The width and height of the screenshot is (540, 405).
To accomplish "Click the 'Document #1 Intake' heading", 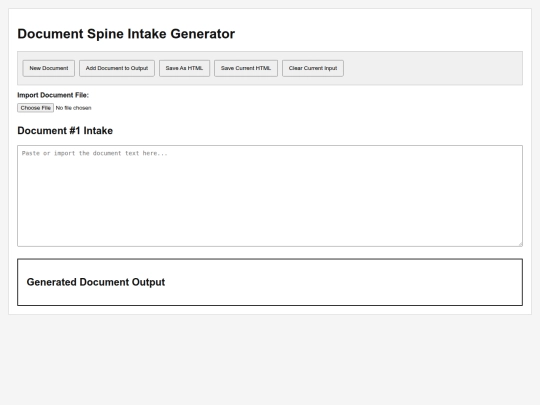I will 65,131.
